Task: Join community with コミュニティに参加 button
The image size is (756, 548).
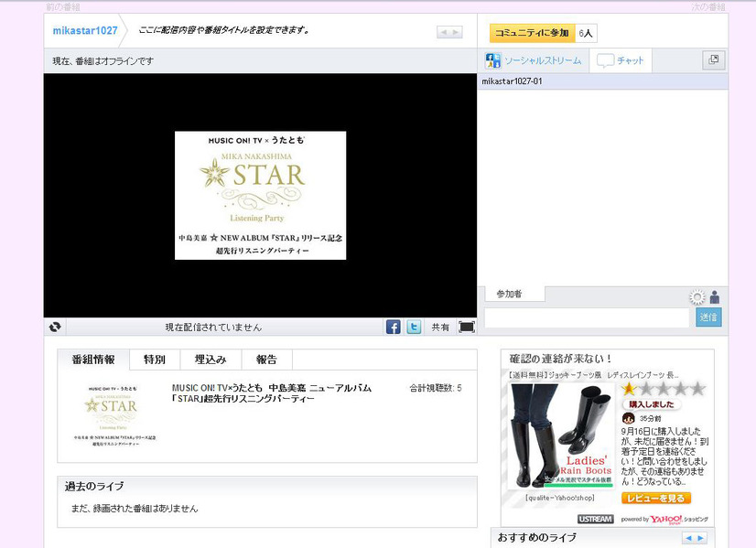Action: click(x=533, y=33)
